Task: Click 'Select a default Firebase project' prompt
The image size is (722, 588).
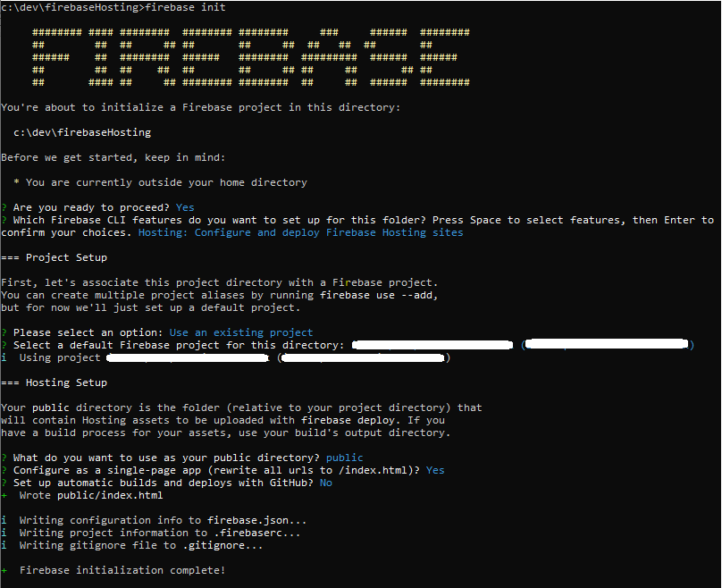Action: pyautogui.click(x=179, y=345)
